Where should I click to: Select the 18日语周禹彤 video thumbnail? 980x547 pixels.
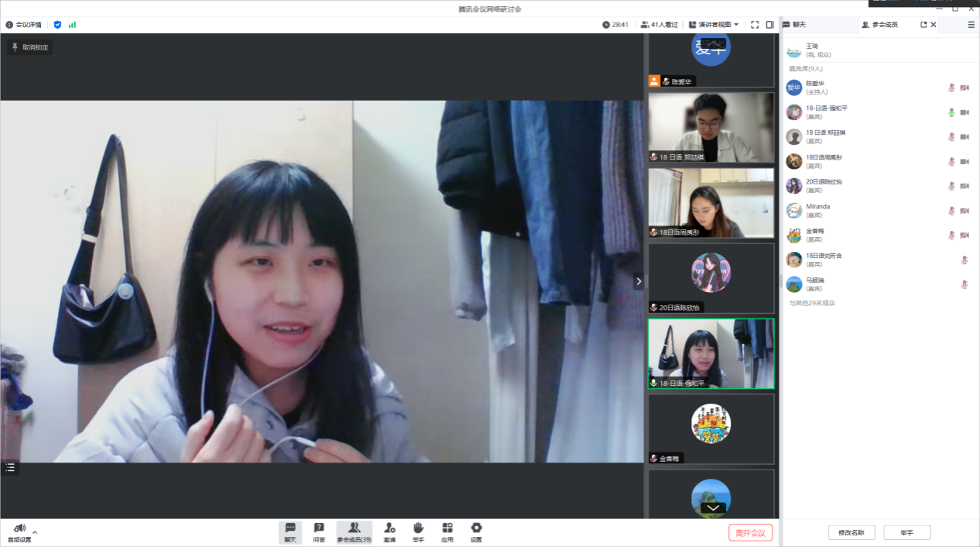click(711, 203)
